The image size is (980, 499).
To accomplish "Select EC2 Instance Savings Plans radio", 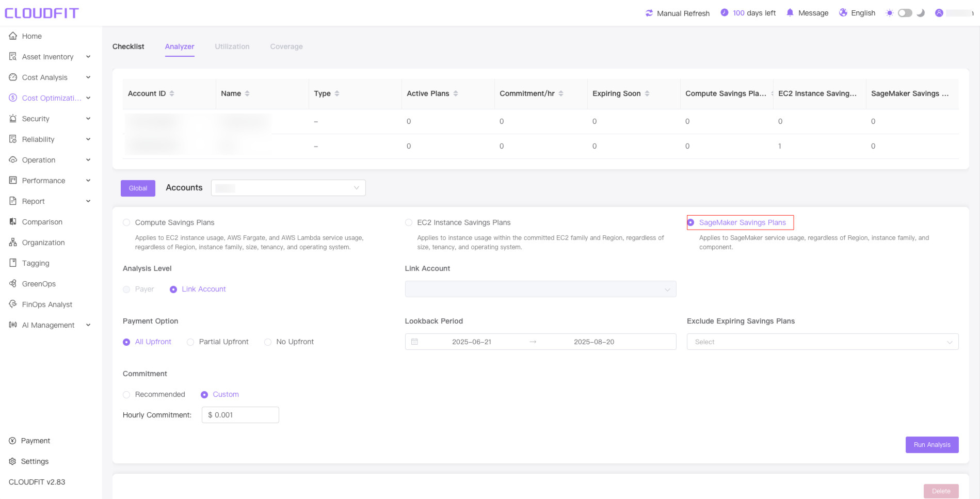I will (409, 222).
